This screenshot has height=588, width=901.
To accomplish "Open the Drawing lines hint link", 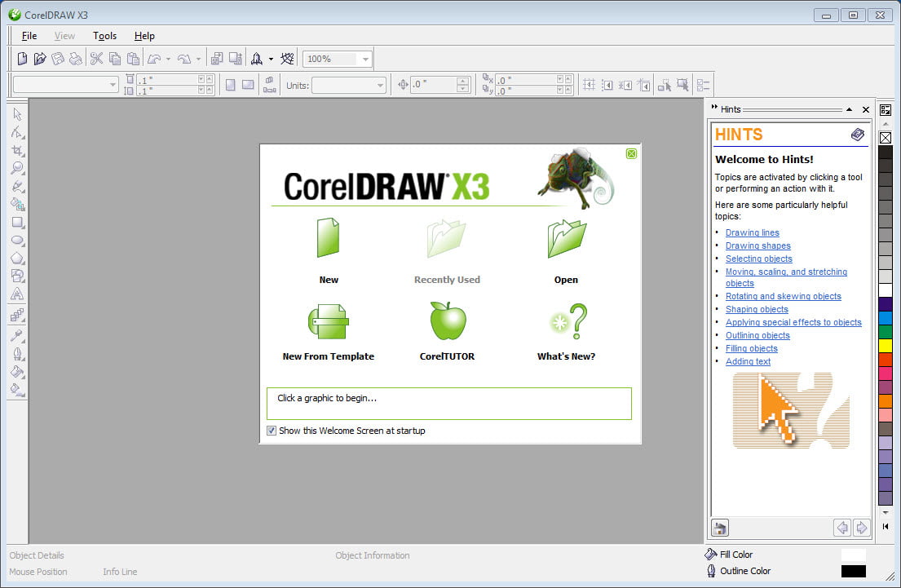I will [752, 232].
